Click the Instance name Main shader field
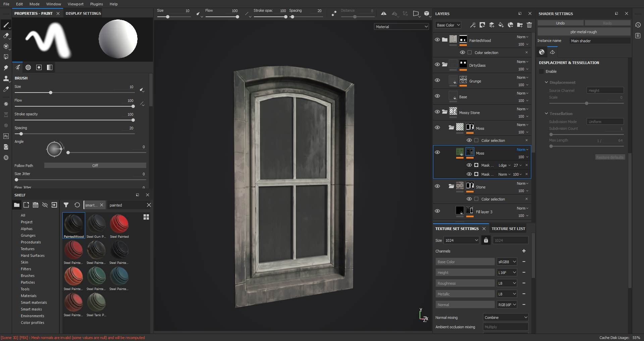 (600, 41)
